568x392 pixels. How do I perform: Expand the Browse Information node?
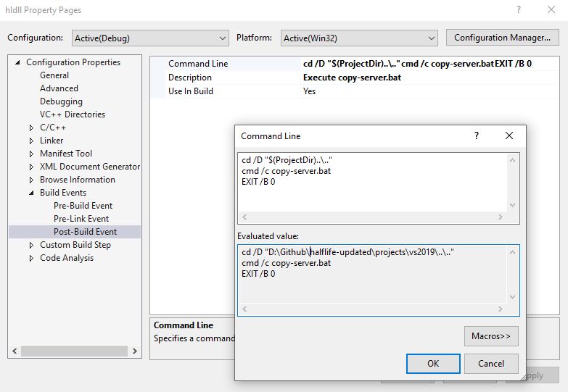coord(31,180)
